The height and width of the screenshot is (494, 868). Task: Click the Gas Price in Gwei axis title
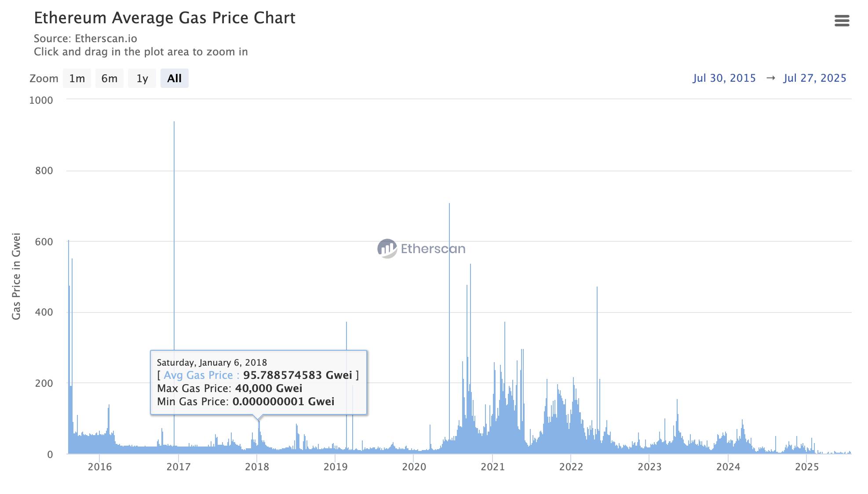[17, 276]
